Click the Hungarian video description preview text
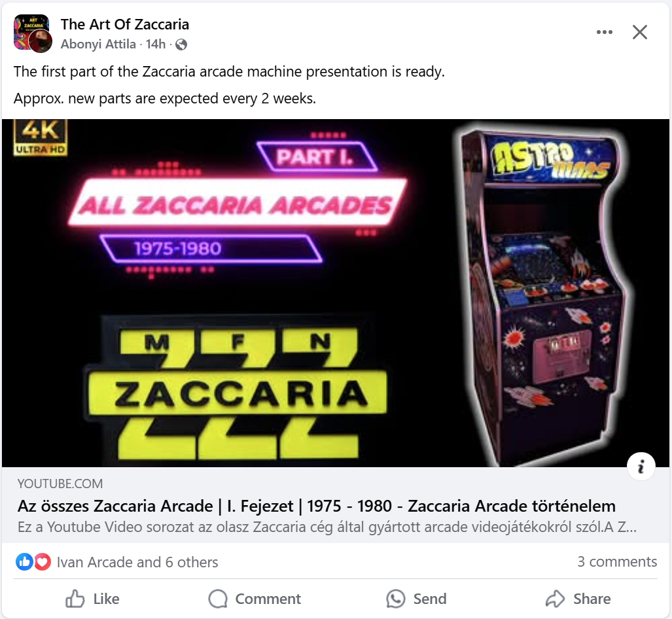 (x=327, y=527)
